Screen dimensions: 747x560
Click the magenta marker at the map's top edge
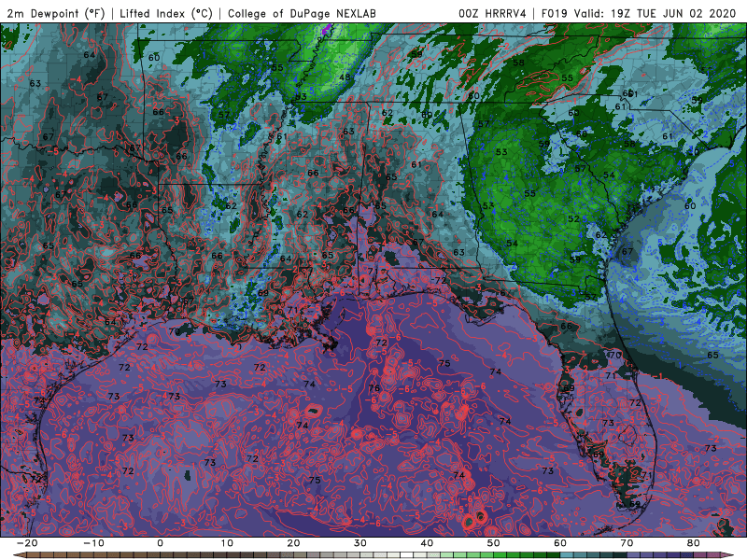click(x=326, y=30)
